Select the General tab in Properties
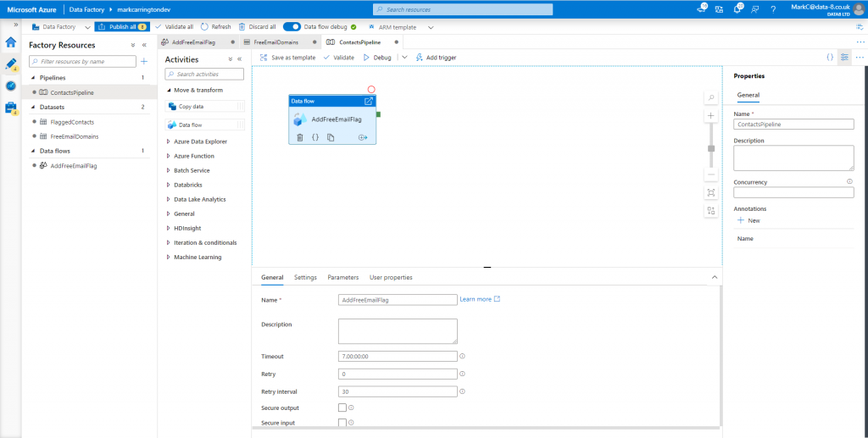The width and height of the screenshot is (868, 438). coord(748,95)
